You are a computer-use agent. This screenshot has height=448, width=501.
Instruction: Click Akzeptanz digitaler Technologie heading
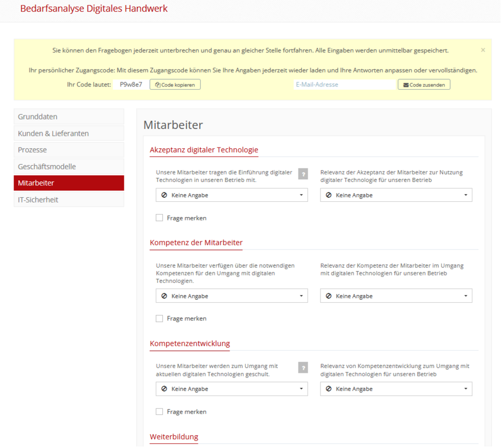coord(204,150)
